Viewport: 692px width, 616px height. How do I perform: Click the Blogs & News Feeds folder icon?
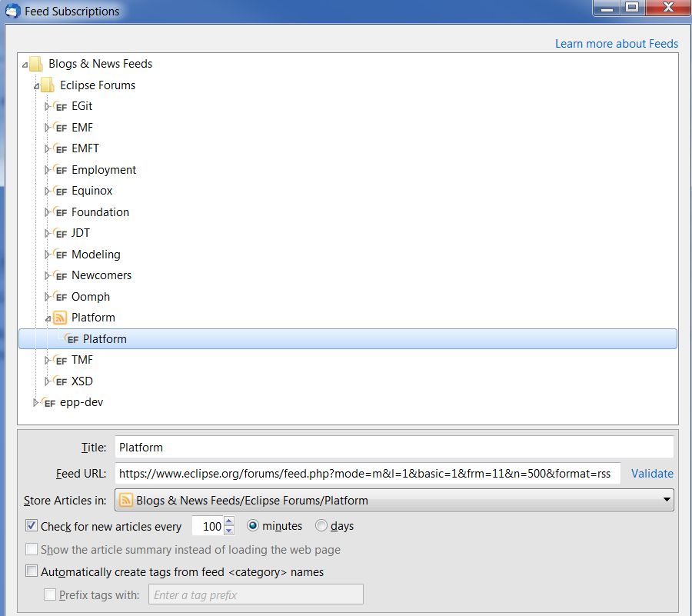point(35,64)
